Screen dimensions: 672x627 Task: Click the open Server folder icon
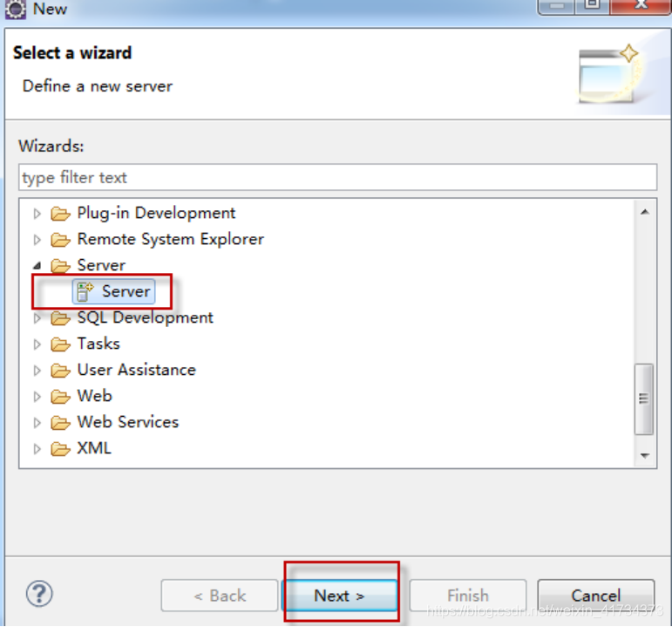pos(60,265)
